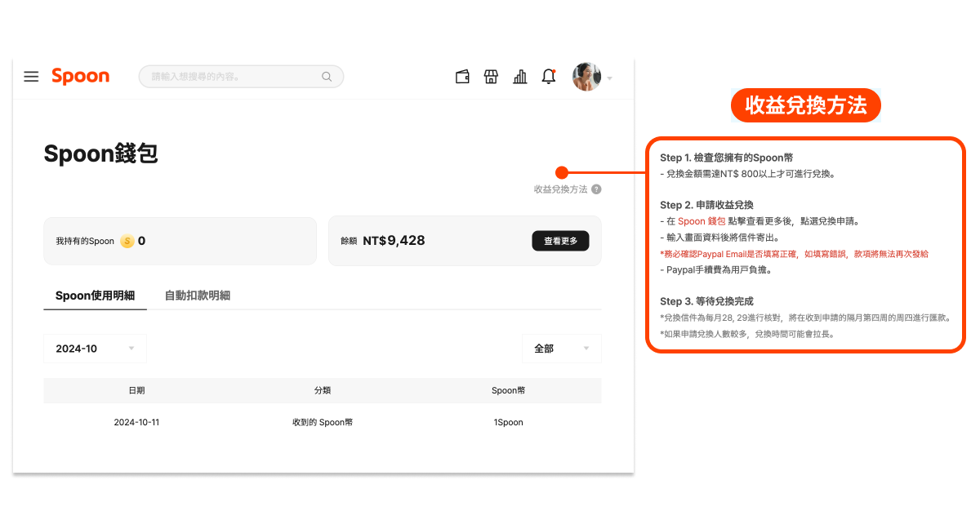Click the question mark help icon
The image size is (980, 529).
596,189
